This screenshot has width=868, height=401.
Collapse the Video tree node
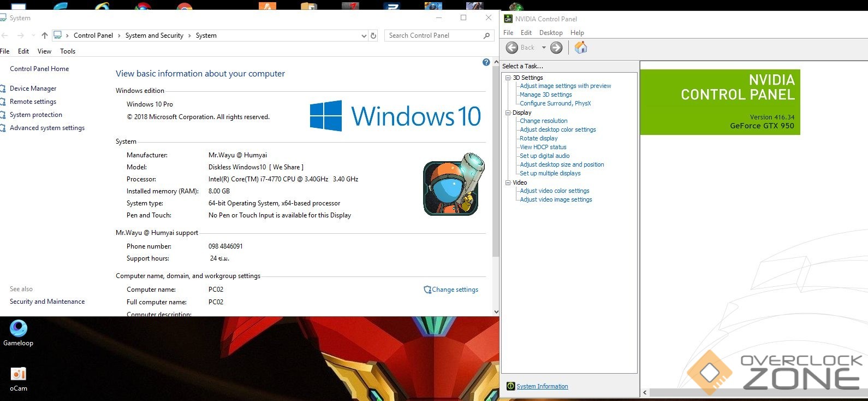point(508,182)
